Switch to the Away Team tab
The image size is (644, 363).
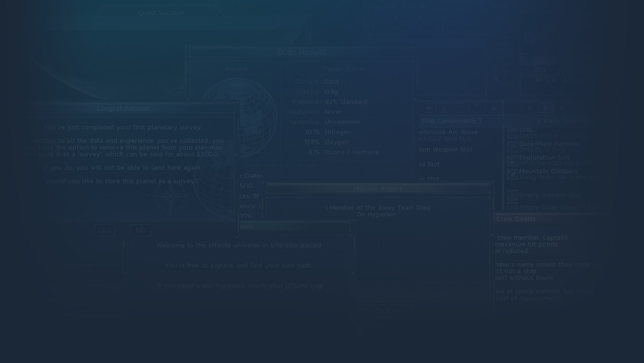(567, 121)
